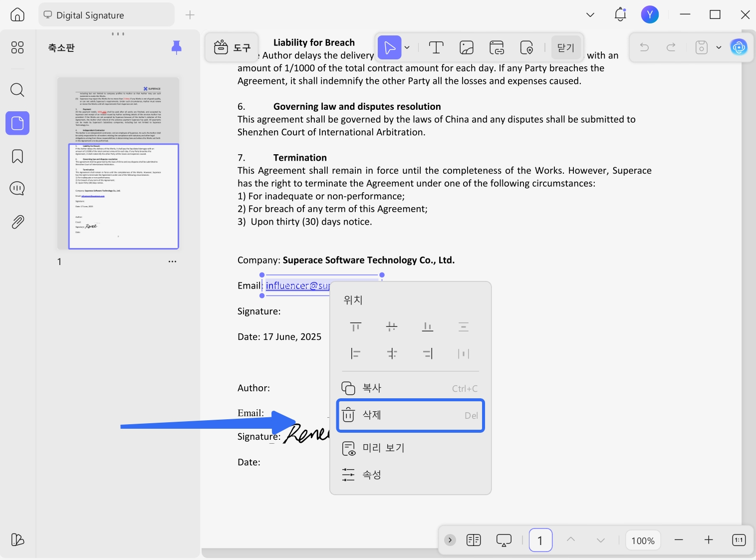The image size is (756, 560).
Task: Open page display mode icon
Action: point(474,540)
